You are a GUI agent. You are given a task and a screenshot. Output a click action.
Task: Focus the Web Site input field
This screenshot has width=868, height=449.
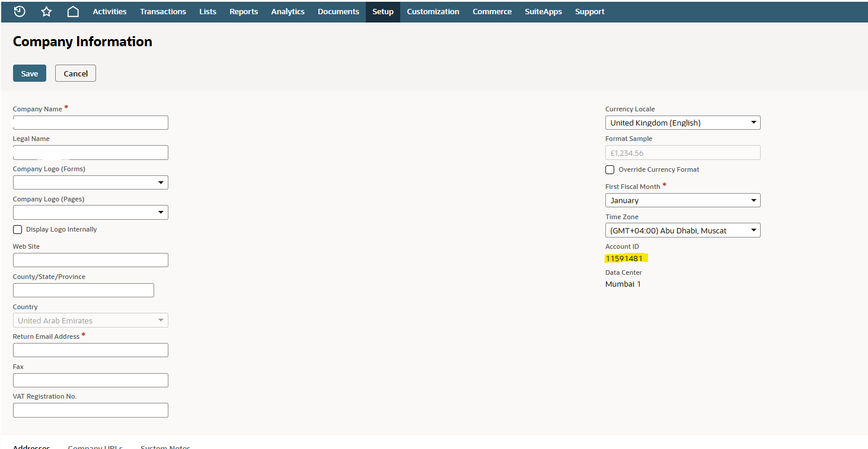pos(91,260)
